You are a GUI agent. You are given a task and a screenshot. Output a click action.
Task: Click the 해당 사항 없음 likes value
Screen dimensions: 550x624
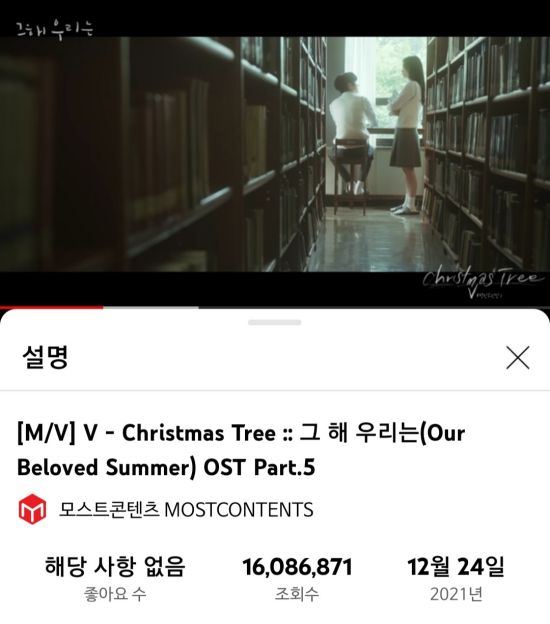[115, 566]
